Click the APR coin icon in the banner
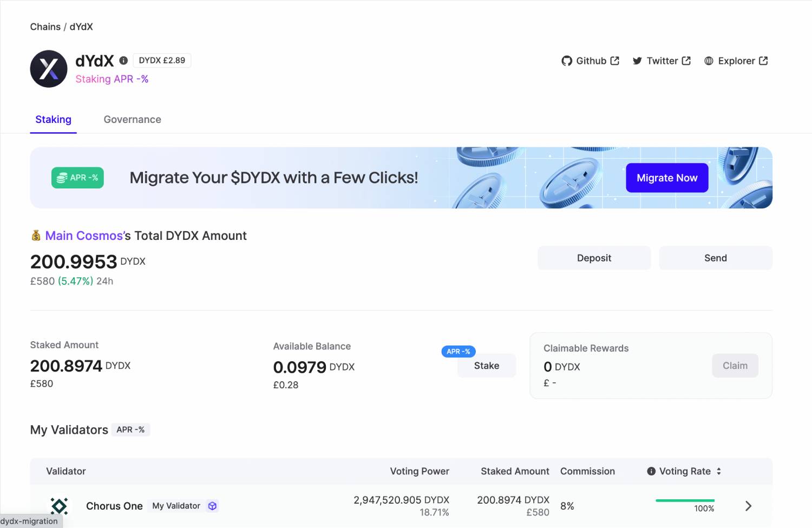Screen dimensions: 812x528 click(61, 178)
